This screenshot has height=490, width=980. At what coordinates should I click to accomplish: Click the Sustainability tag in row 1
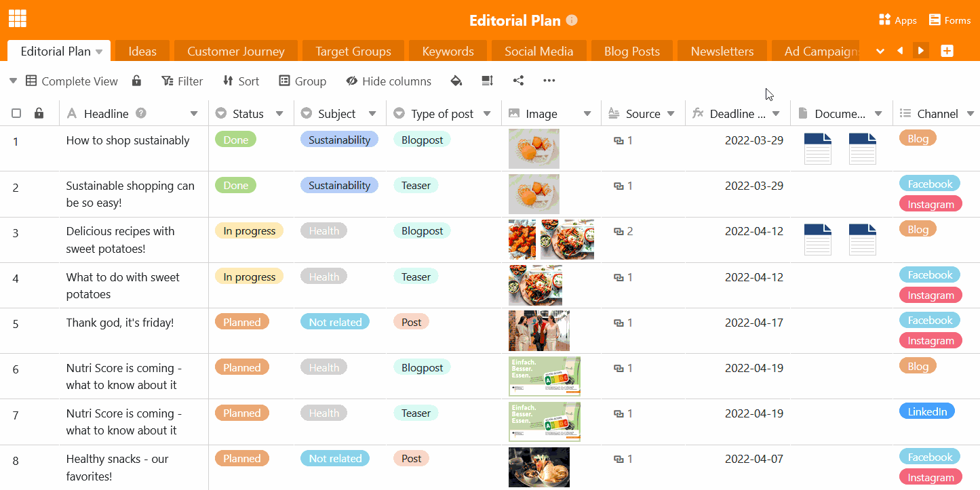tap(339, 140)
